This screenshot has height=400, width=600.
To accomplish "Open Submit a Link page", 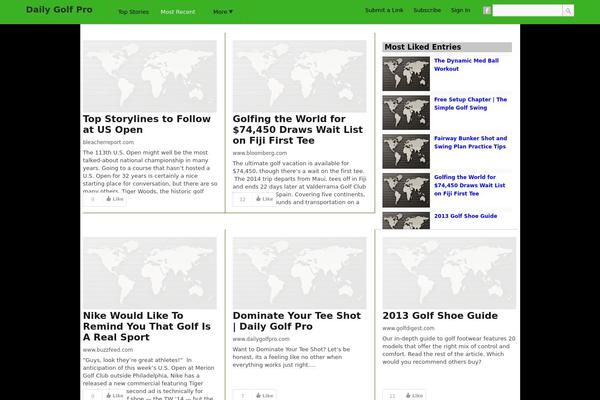I will pos(384,10).
